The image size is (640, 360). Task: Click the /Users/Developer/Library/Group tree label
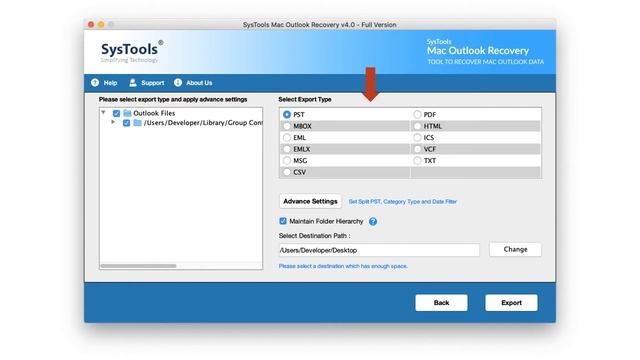pos(203,123)
